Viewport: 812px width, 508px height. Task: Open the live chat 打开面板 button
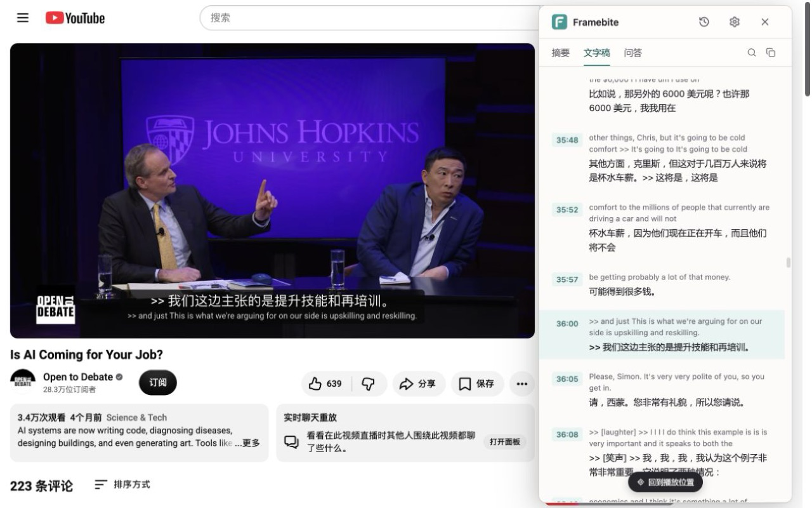[505, 442]
